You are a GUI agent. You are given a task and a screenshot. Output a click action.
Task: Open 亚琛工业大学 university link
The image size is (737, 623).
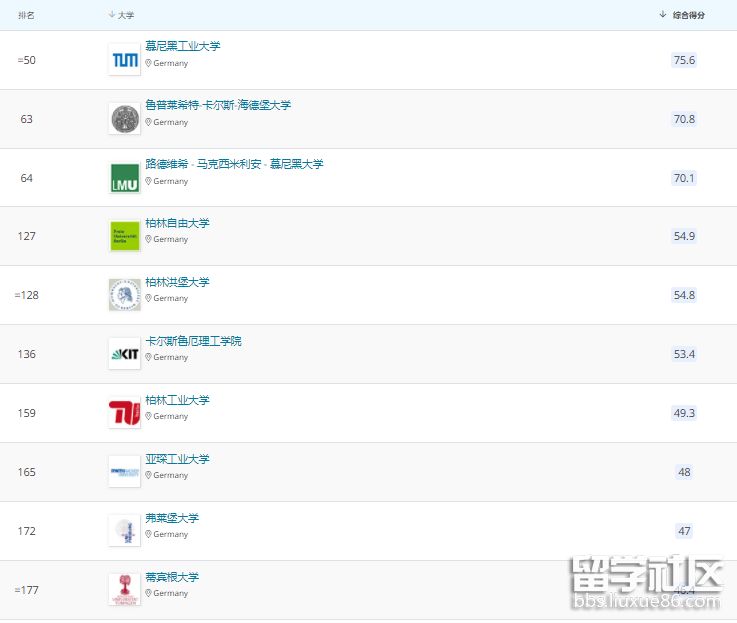tap(177, 459)
